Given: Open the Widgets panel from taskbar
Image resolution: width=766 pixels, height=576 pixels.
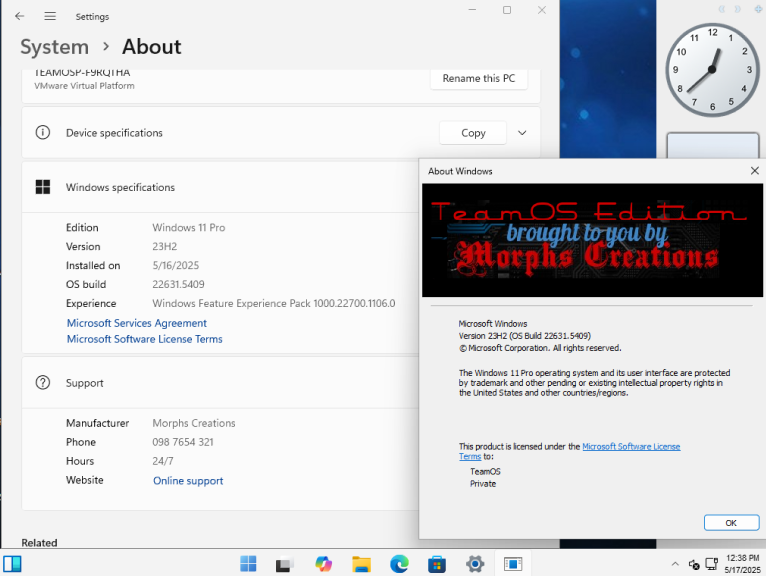Looking at the screenshot, I should tap(12, 564).
